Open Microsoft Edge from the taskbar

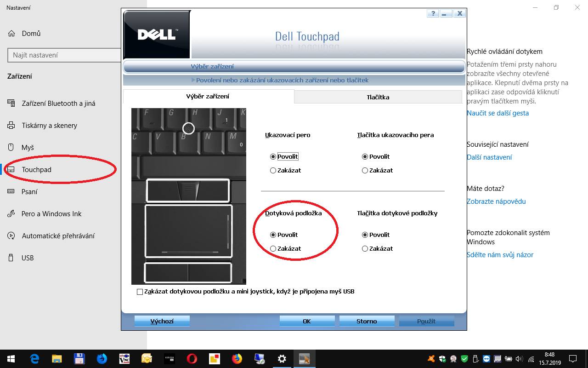click(34, 359)
